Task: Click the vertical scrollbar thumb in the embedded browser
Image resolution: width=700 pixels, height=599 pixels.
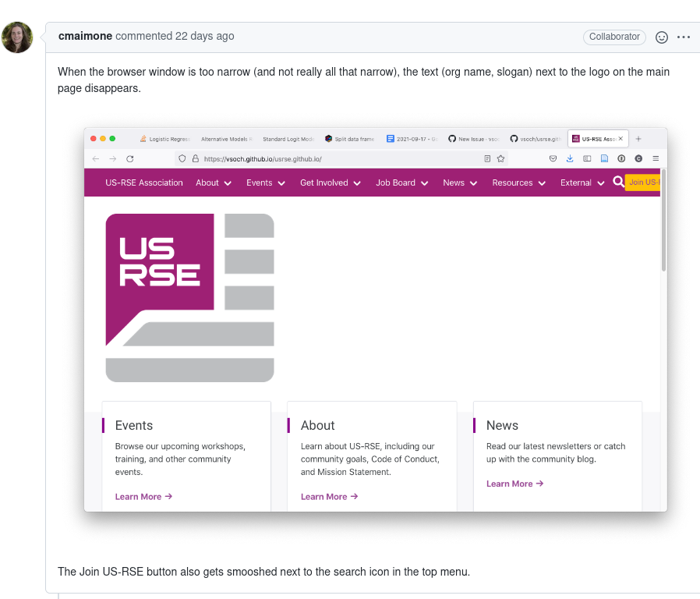Action: 664,220
